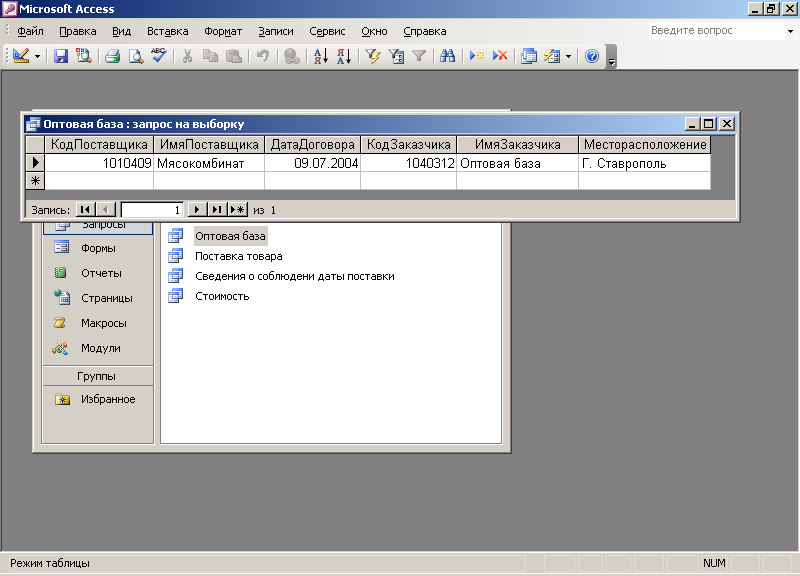Viewport: 800px width, 576px height.
Task: Click the Find binoculars icon
Action: coord(447,56)
